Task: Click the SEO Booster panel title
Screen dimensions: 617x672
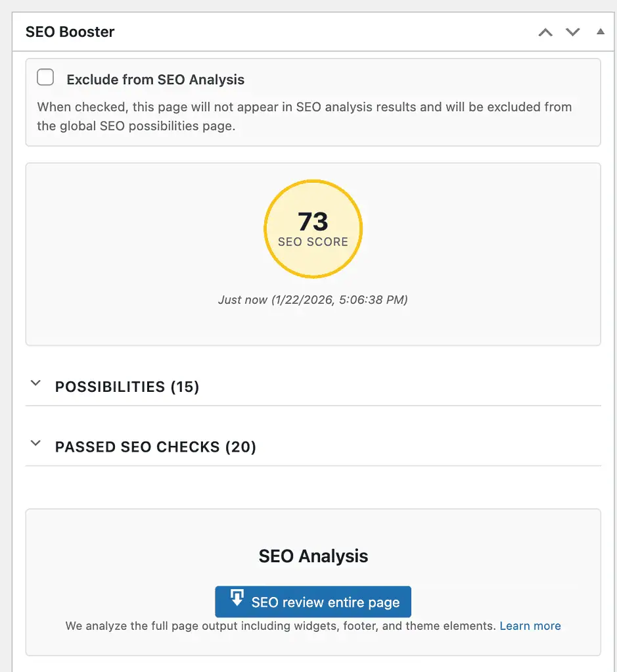Action: (x=70, y=31)
